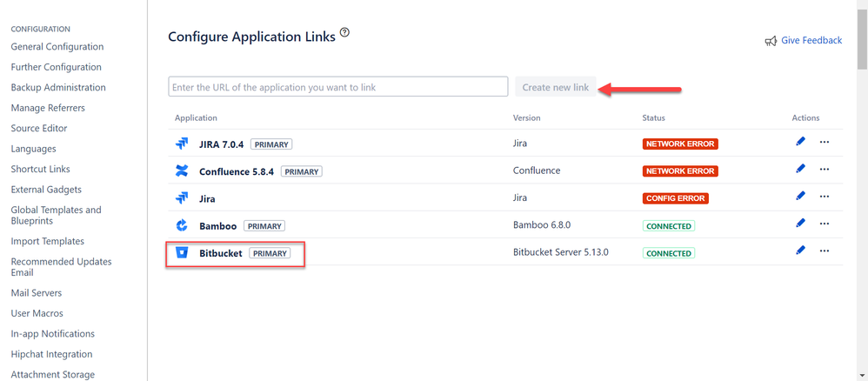
Task: Open more actions for Bamboo
Action: point(825,224)
